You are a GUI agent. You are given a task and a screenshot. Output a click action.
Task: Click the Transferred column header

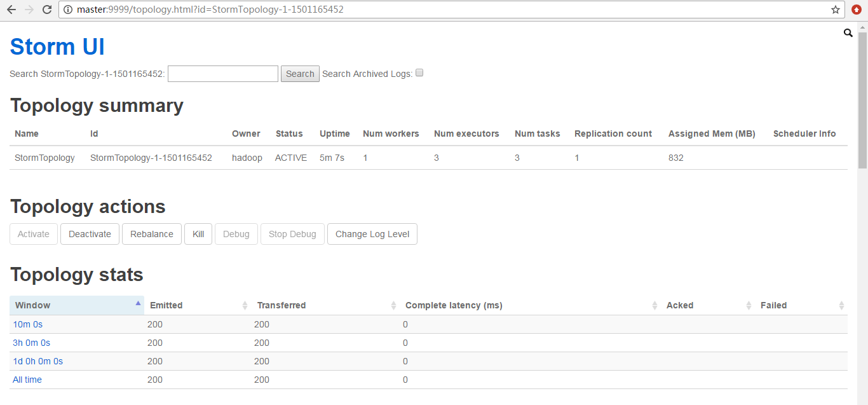tap(325, 305)
